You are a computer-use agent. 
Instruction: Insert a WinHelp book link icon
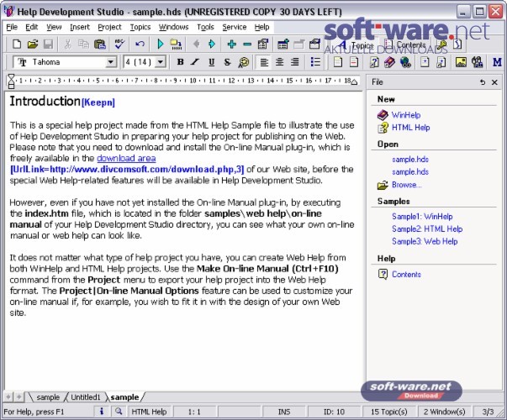coord(389,61)
